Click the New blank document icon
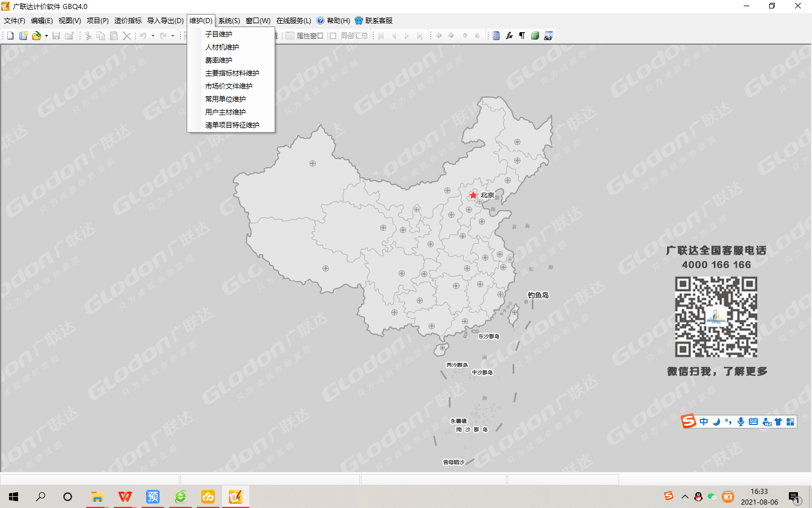 [10, 36]
